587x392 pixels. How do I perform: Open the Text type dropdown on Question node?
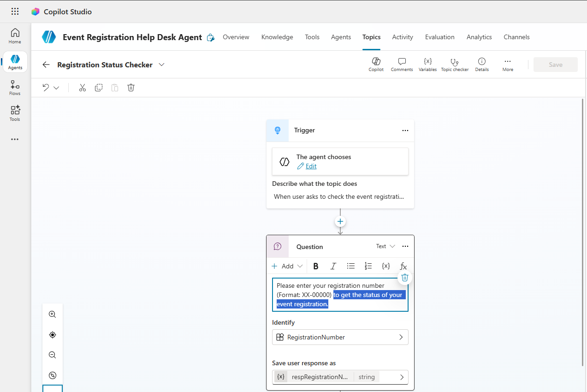pyautogui.click(x=385, y=246)
